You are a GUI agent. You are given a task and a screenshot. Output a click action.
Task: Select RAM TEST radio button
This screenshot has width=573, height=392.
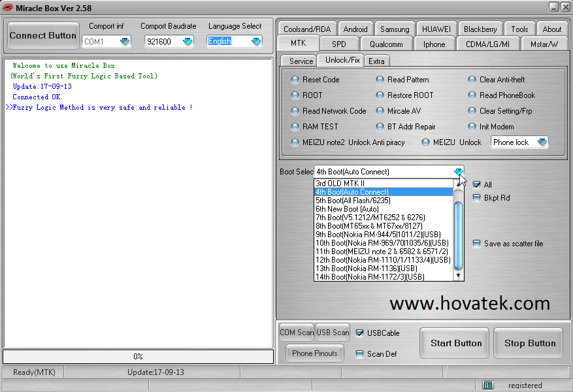[x=295, y=127]
